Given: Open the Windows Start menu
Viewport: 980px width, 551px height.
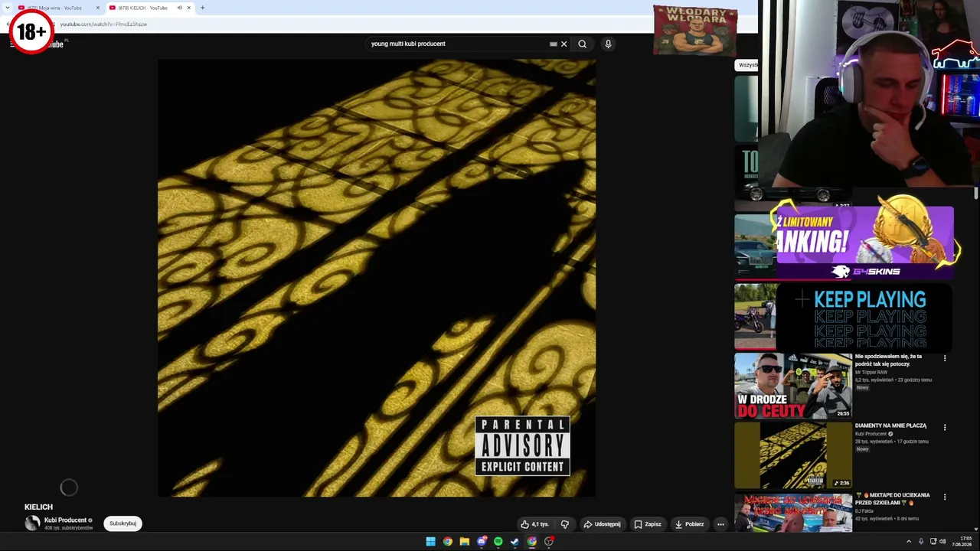Looking at the screenshot, I should pyautogui.click(x=430, y=542).
